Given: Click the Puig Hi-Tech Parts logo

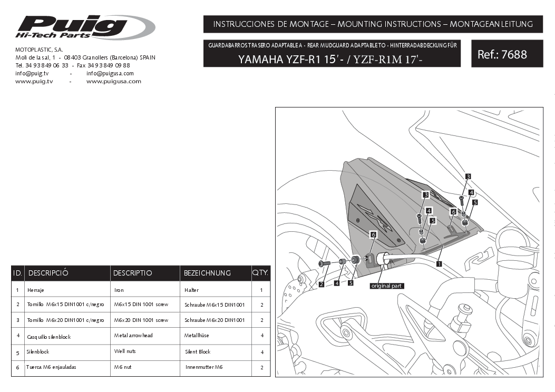Looking at the screenshot, I should point(85,27).
